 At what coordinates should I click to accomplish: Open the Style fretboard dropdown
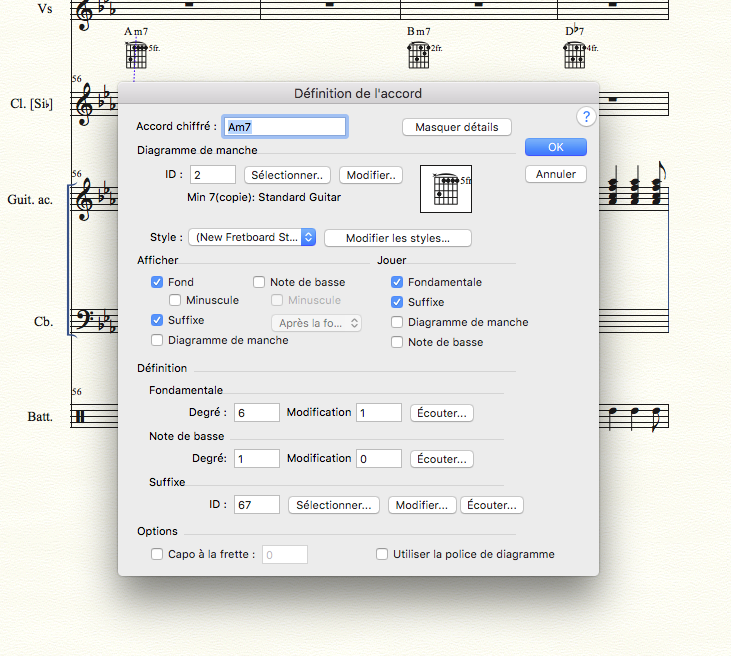click(253, 238)
